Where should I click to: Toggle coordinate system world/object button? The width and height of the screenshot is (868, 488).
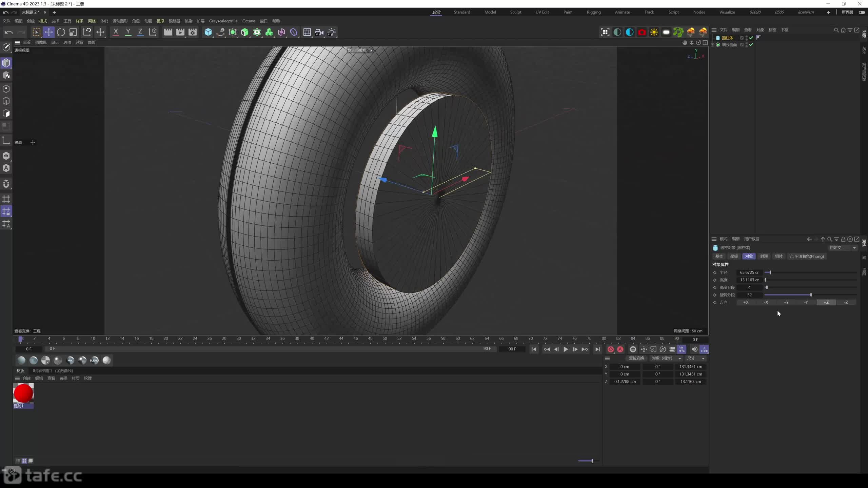click(153, 32)
